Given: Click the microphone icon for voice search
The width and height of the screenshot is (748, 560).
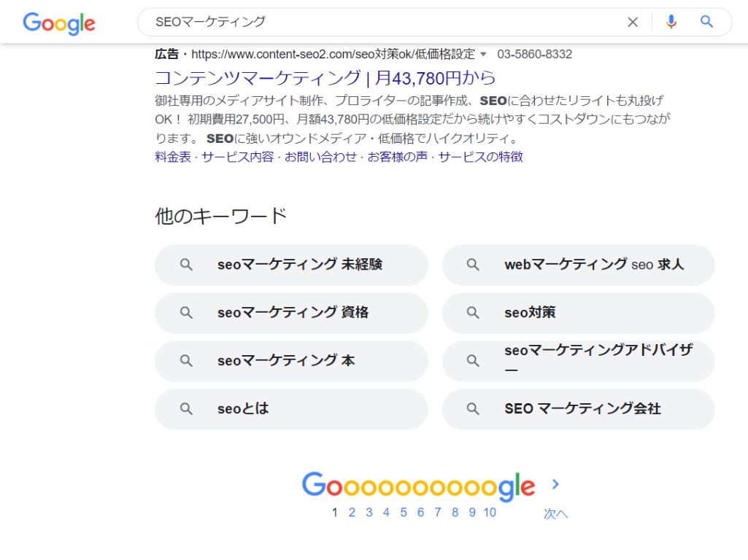Looking at the screenshot, I should coord(671,22).
